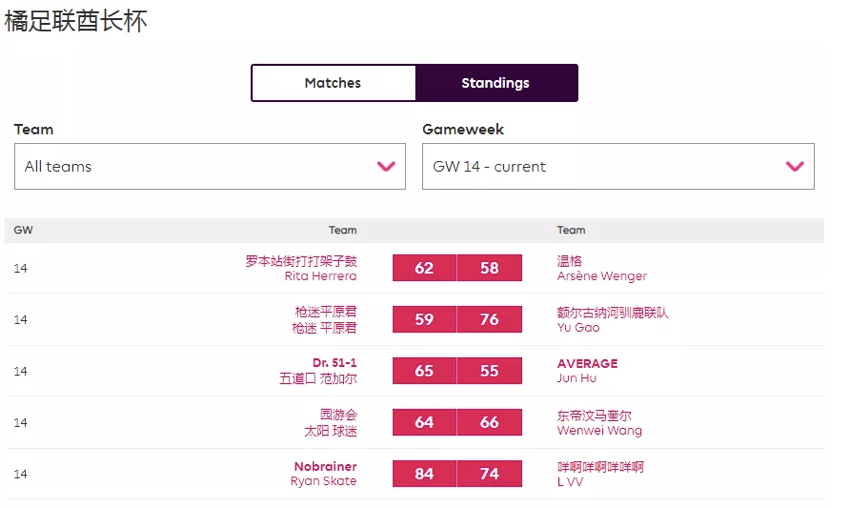The width and height of the screenshot is (864, 508).
Task: Click the GW column header
Action: point(23,230)
